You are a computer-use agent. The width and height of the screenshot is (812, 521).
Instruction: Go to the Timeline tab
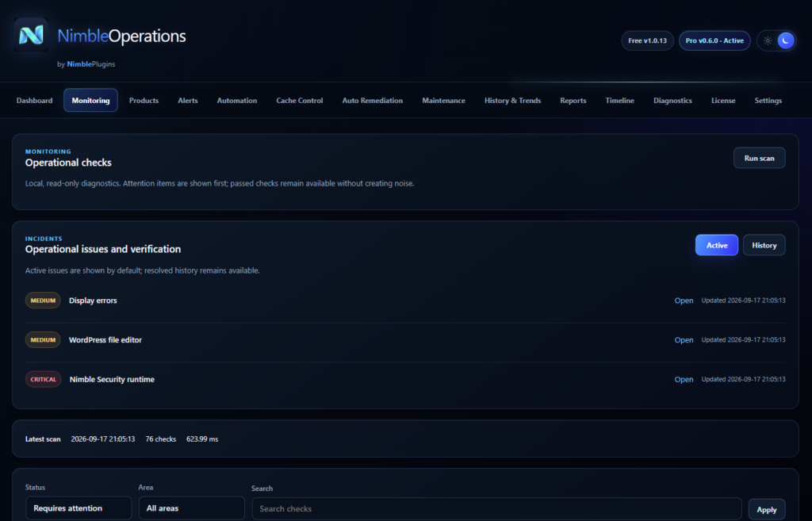click(620, 101)
